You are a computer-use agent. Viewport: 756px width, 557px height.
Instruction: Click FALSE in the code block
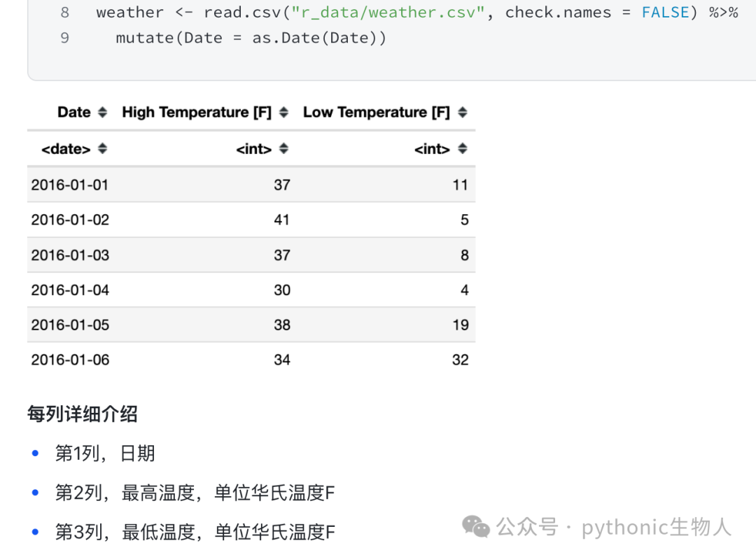[666, 13]
